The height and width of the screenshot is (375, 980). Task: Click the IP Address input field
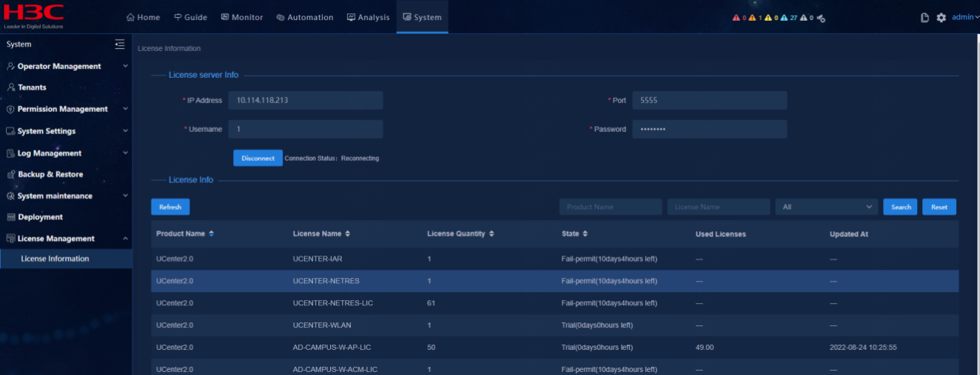tap(306, 100)
